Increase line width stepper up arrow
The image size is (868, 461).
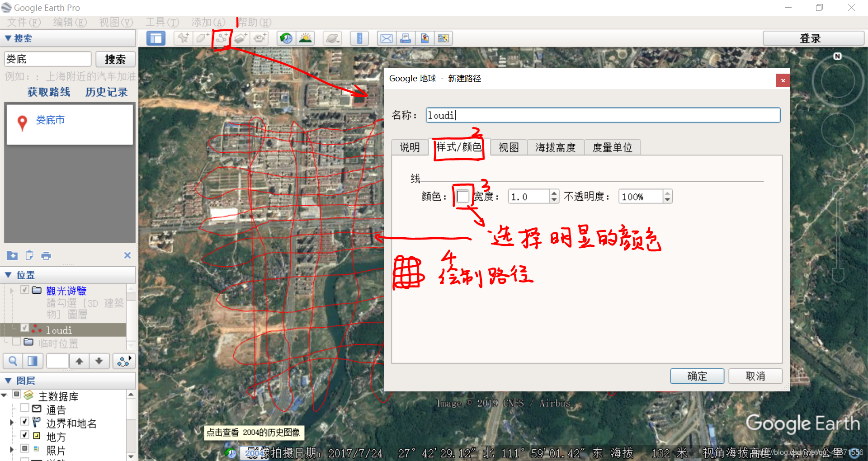[554, 193]
